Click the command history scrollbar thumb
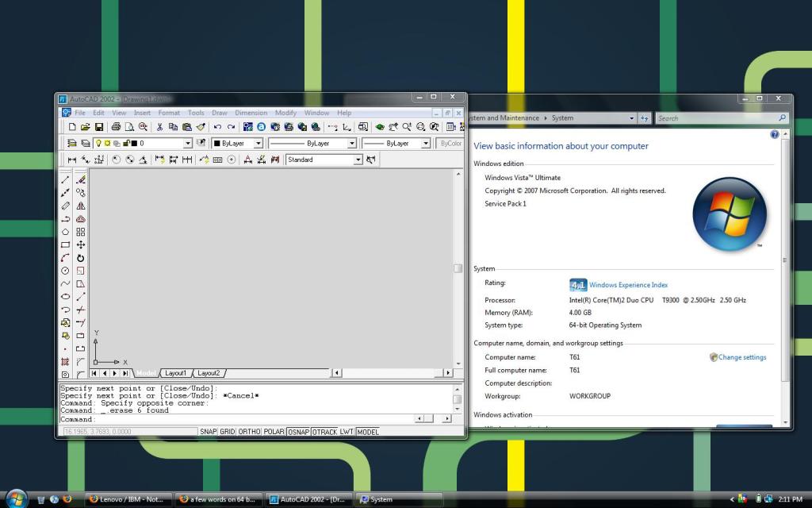The width and height of the screenshot is (812, 508). (x=458, y=399)
